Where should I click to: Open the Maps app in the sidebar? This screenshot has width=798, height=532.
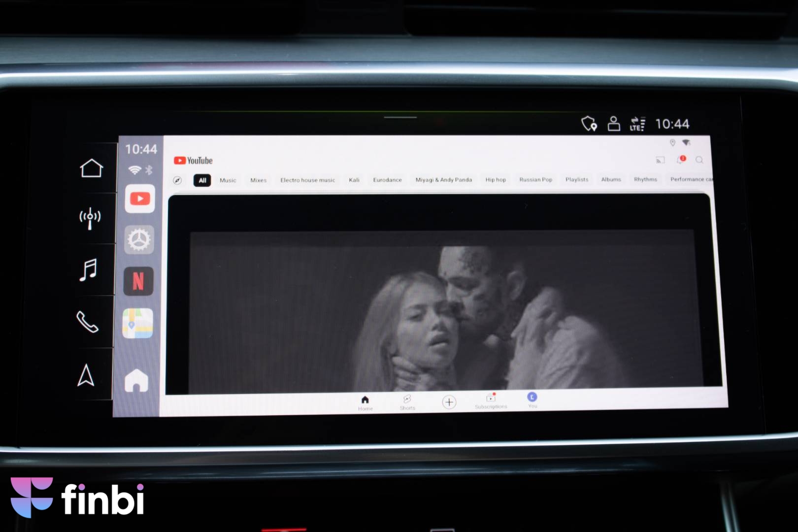[x=137, y=324]
